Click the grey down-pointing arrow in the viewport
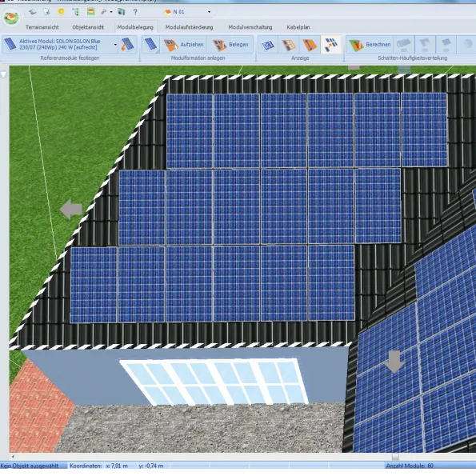This screenshot has width=476, height=476. pos(394,362)
